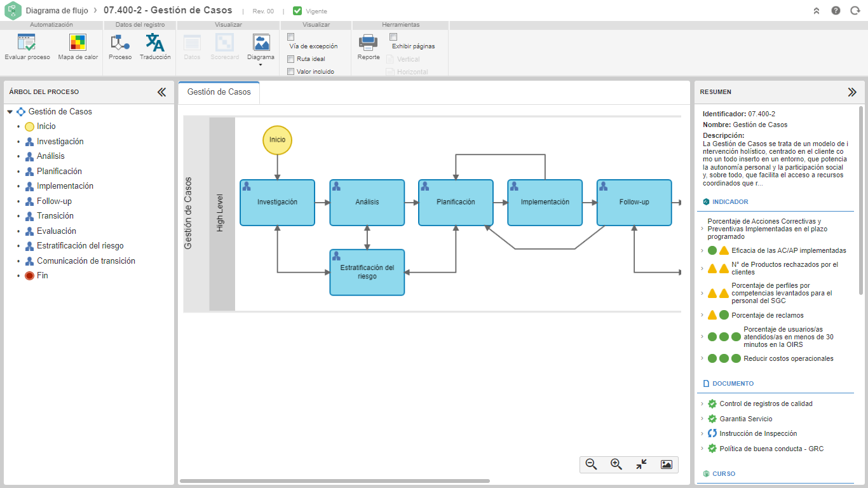The height and width of the screenshot is (488, 868).
Task: Select Comunicación de transición tree item
Action: tap(86, 261)
